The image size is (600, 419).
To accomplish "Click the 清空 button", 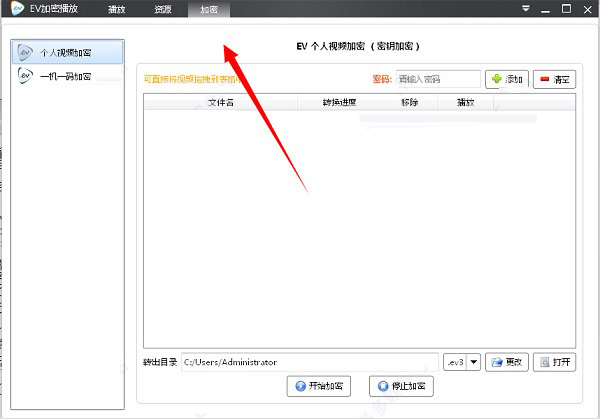I will [x=554, y=79].
